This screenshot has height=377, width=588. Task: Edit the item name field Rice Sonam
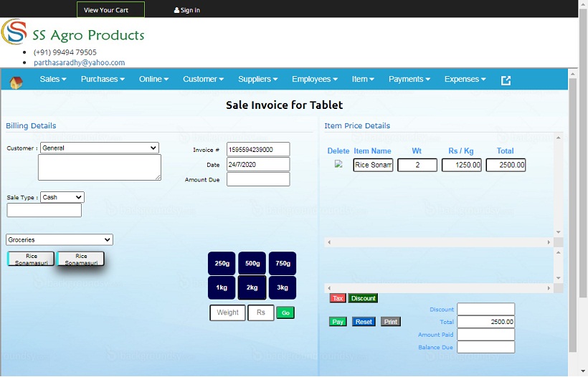pyautogui.click(x=373, y=165)
